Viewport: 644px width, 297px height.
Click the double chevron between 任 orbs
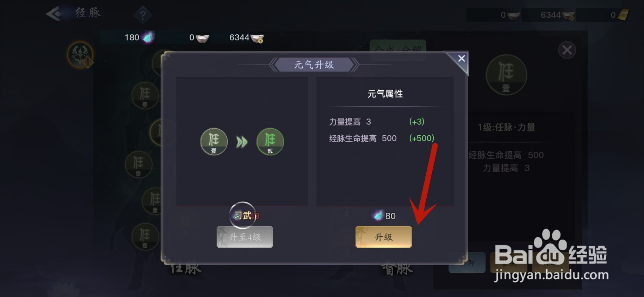(242, 142)
